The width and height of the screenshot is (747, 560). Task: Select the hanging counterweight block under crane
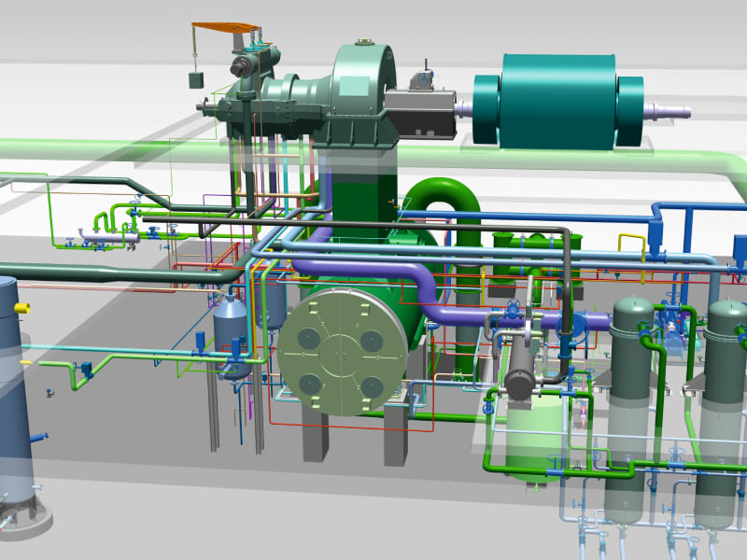pyautogui.click(x=196, y=80)
